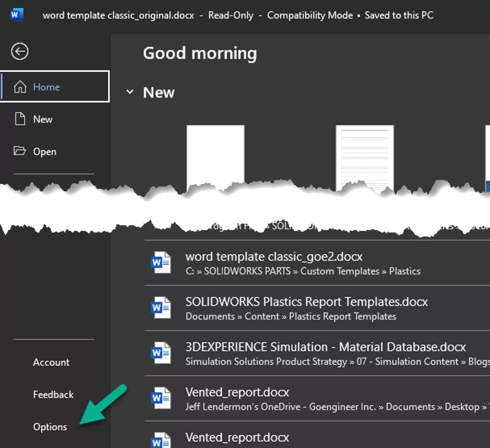This screenshot has height=448, width=490.
Task: Click the New blank page icon in sidebar
Action: (20, 119)
